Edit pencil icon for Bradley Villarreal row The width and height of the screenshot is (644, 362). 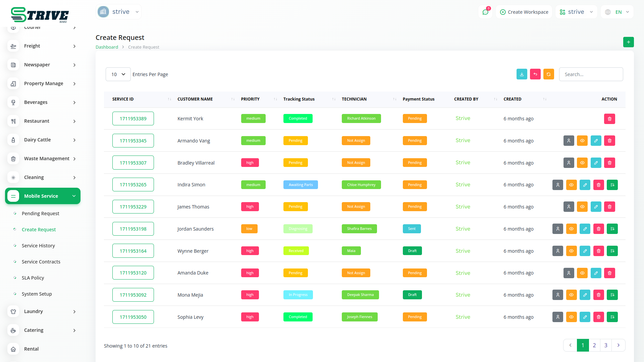[596, 163]
